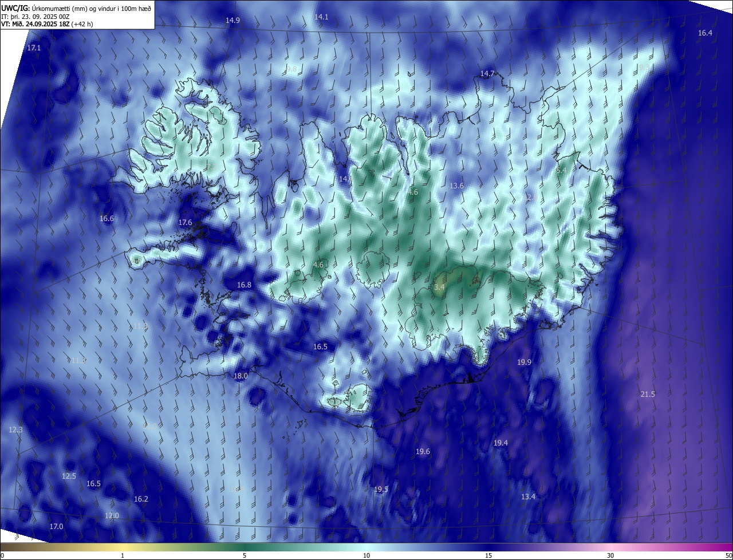The image size is (733, 560).
Task: Click the 5.4 value label
Action: coord(561,170)
